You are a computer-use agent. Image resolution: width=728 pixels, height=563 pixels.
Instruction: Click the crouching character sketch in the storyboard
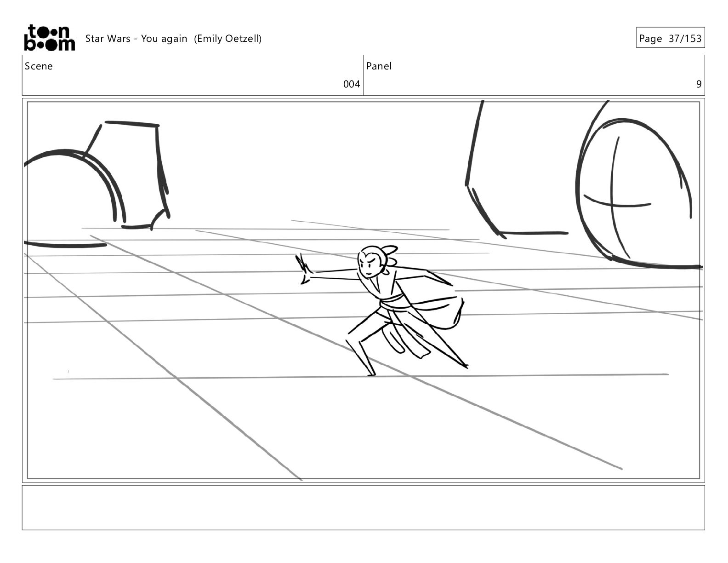pos(381,310)
